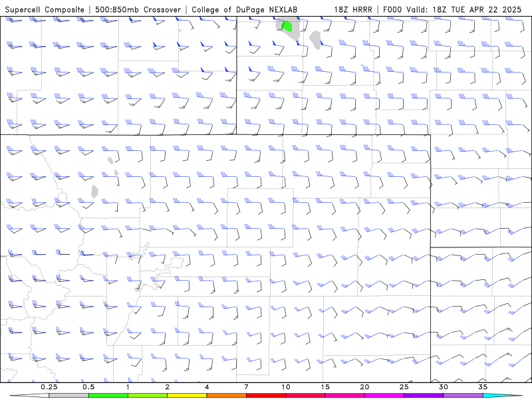Click the legend value 7

pos(246,387)
